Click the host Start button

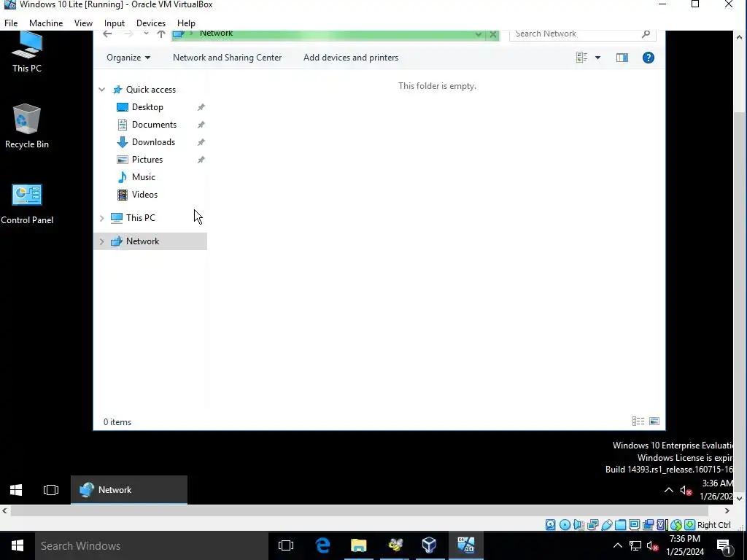click(18, 545)
